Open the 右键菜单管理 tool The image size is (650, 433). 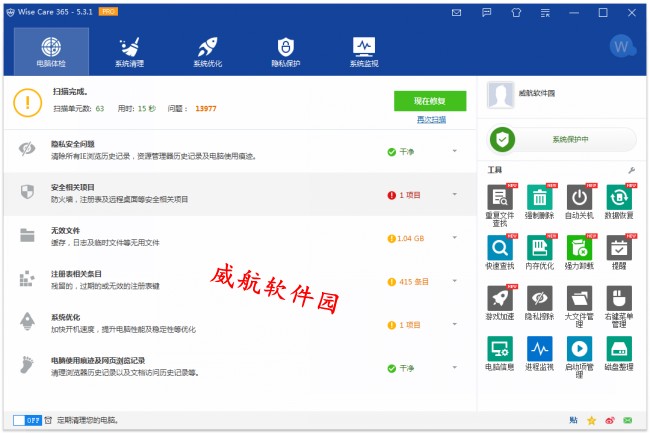619,307
